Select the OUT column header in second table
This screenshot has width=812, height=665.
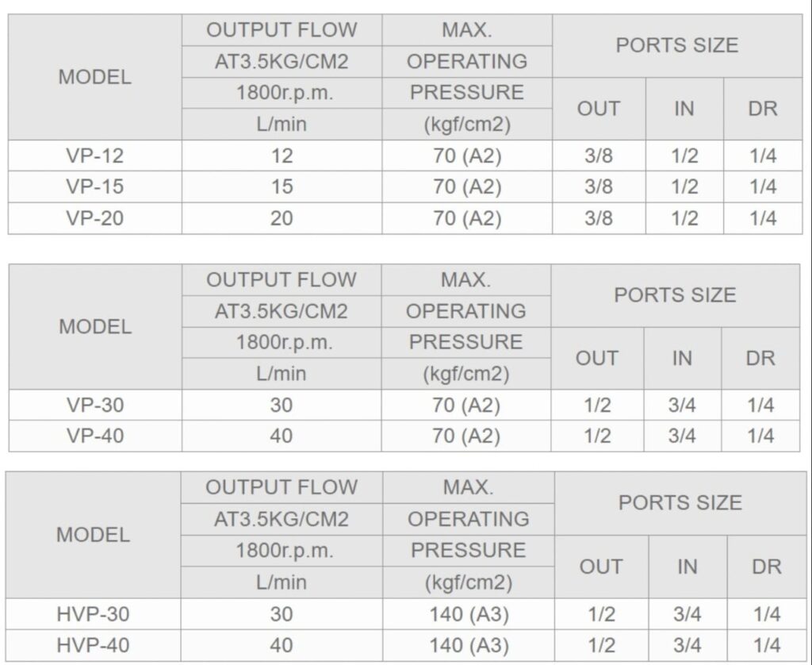[597, 358]
